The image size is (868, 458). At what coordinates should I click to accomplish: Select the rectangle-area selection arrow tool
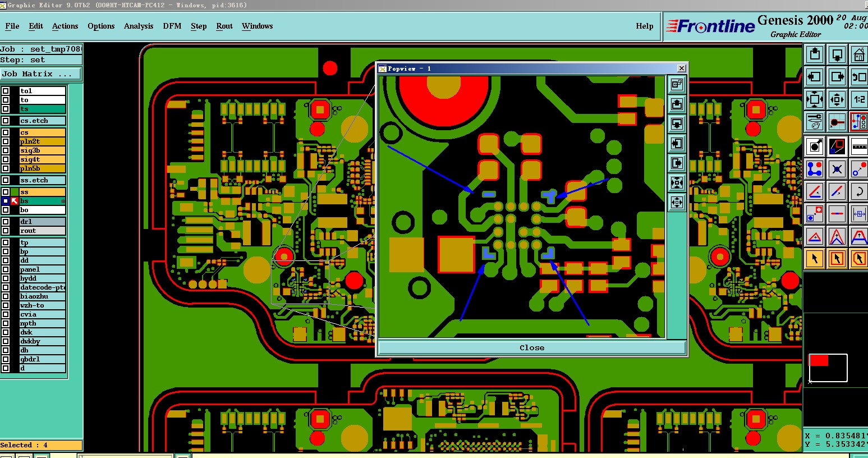pos(837,259)
